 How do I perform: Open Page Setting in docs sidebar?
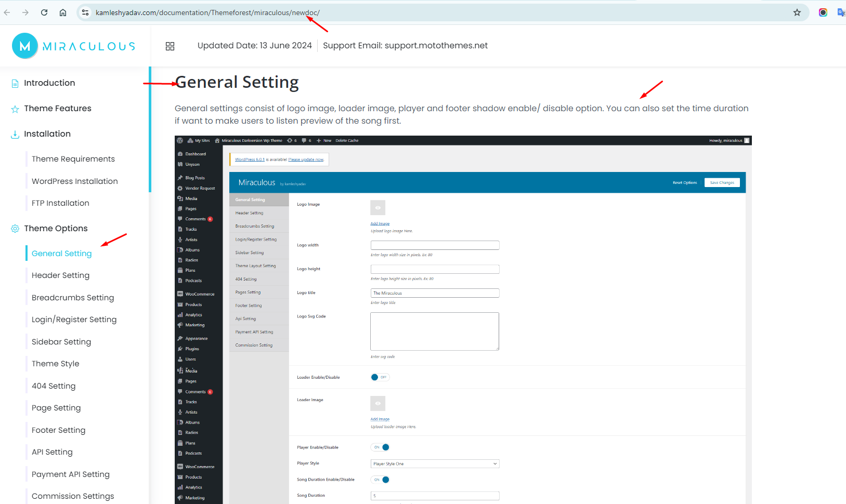[x=56, y=408]
